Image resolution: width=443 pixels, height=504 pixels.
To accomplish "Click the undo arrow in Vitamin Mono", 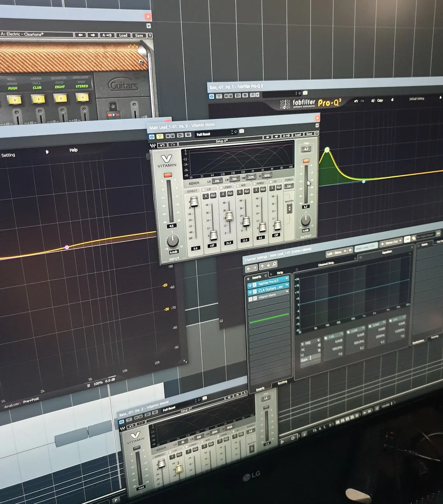I will [x=162, y=145].
